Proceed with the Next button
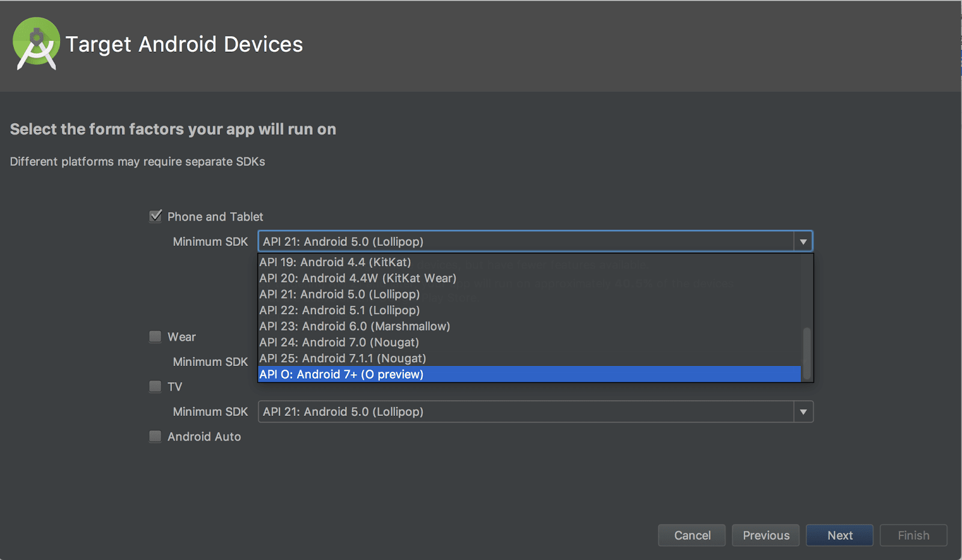 coord(840,535)
